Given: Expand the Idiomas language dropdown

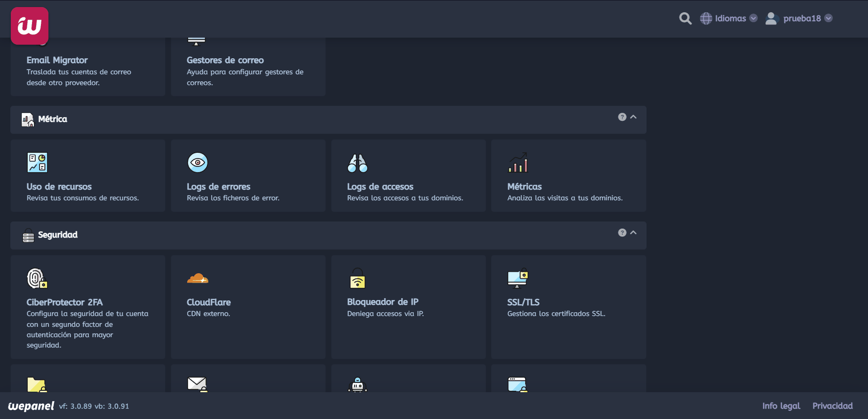Looking at the screenshot, I should point(729,18).
